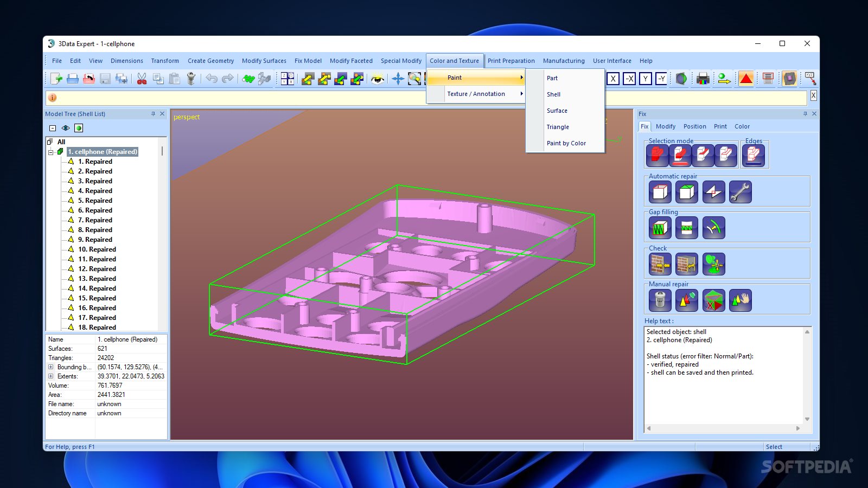Choose Surface in Paint submenu
The width and height of the screenshot is (868, 488).
tap(566, 111)
